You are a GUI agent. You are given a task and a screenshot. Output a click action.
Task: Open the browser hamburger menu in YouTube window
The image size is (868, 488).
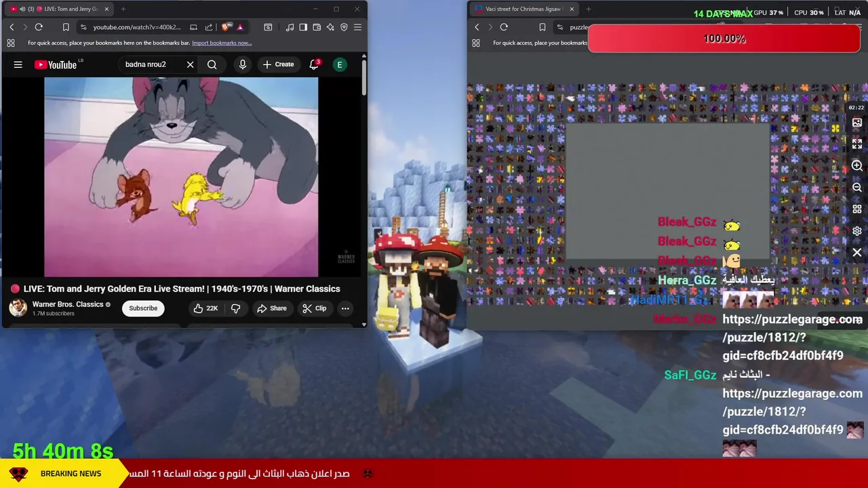click(357, 27)
